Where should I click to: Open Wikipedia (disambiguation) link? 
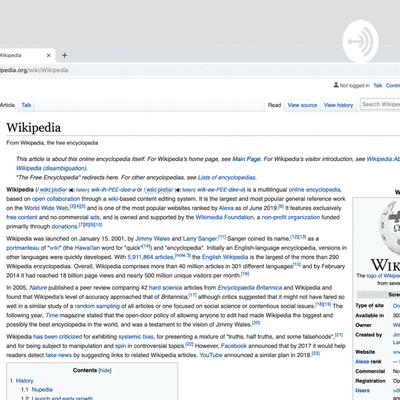(51, 168)
